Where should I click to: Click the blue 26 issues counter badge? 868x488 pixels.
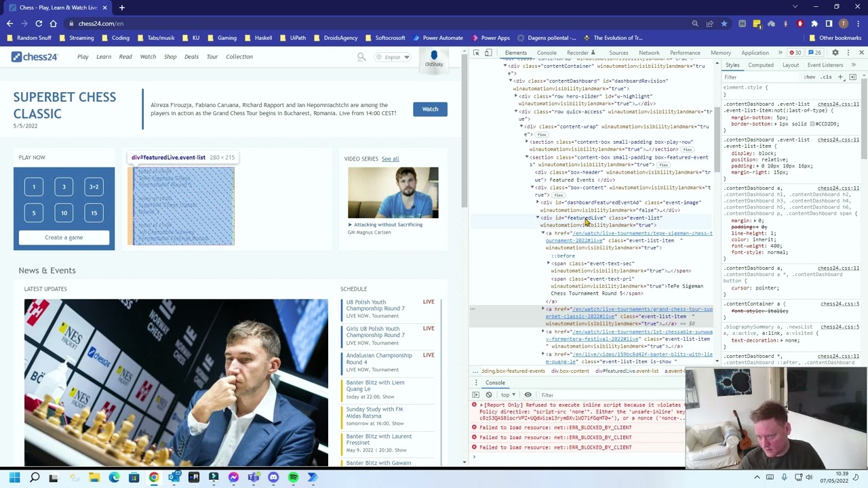pyautogui.click(x=814, y=53)
